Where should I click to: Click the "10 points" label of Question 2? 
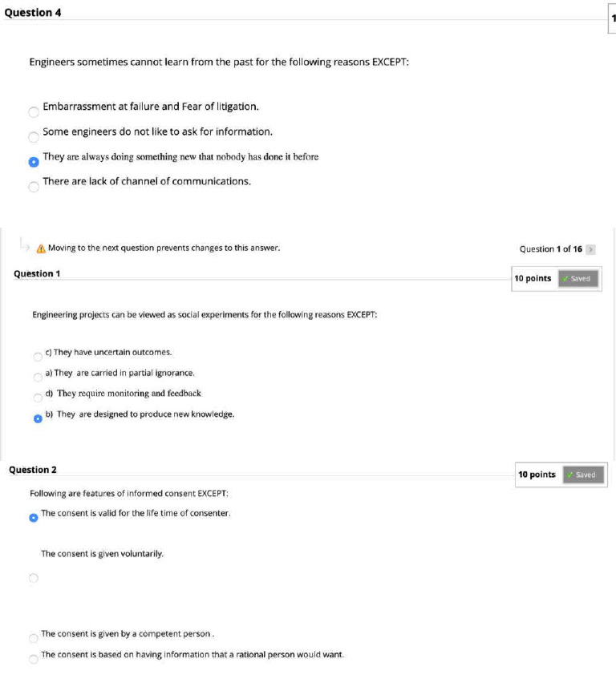537,475
